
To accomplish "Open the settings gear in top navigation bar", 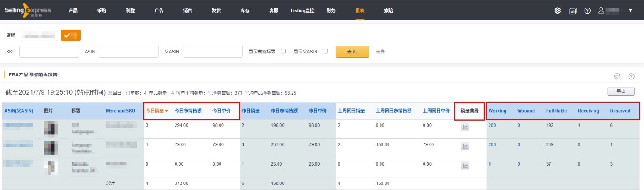I will [557, 10].
